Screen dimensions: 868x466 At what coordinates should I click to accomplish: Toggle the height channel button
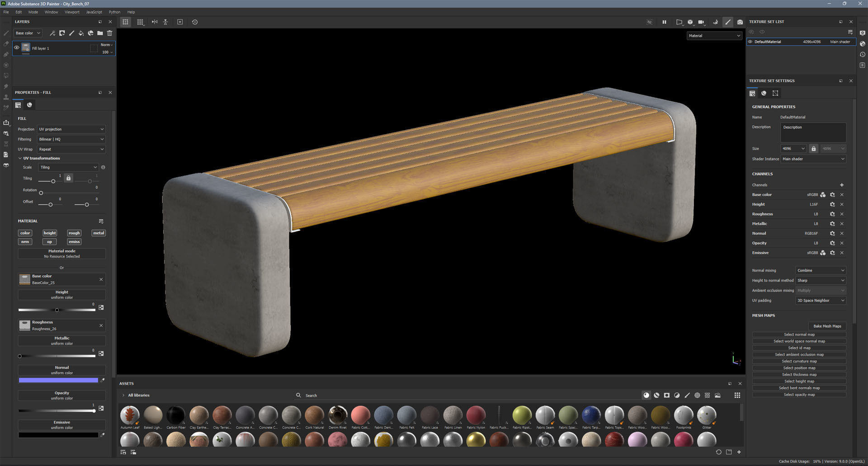click(50, 233)
